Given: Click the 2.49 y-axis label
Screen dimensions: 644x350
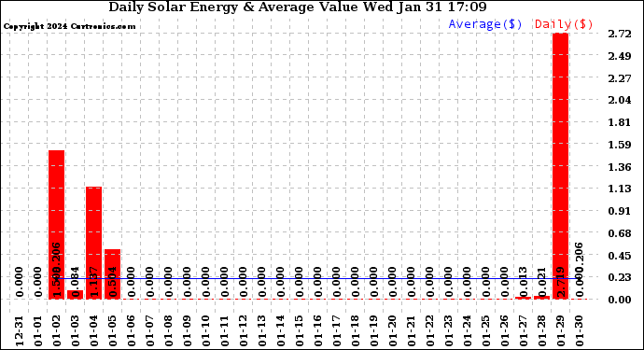Looking at the screenshot, I should 620,56.
